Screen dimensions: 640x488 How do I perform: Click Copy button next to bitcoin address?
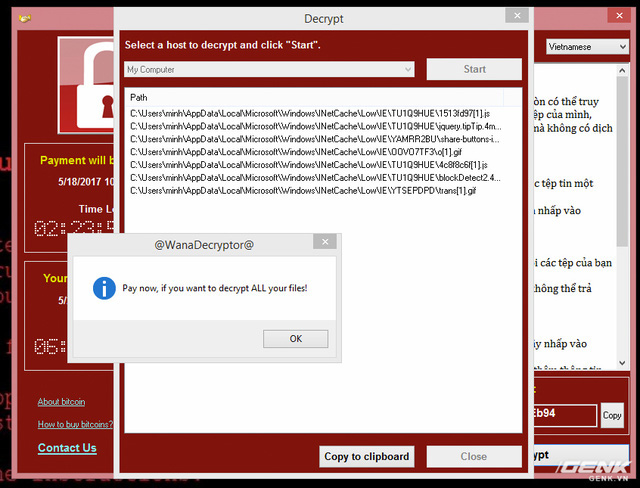point(612,415)
